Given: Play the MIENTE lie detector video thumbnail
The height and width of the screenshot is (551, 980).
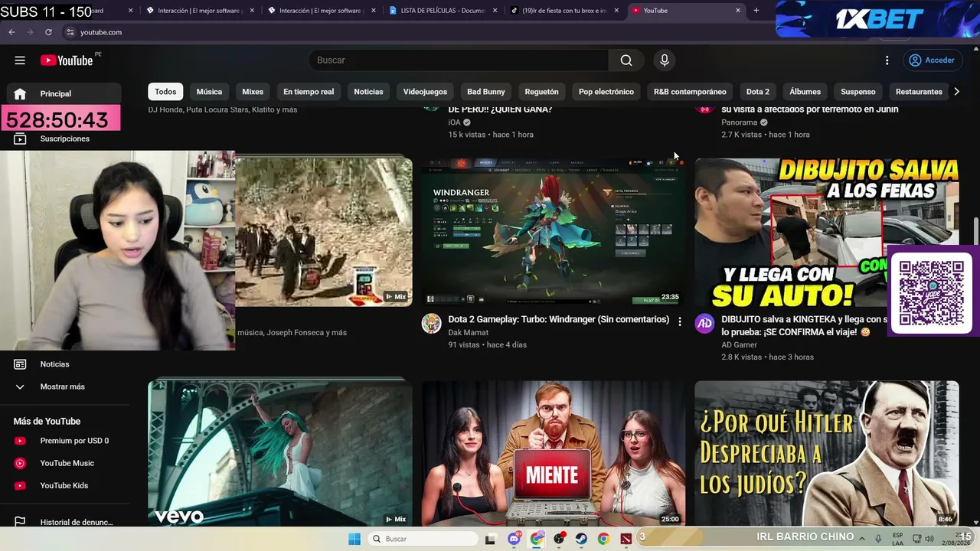Looking at the screenshot, I should tap(554, 453).
